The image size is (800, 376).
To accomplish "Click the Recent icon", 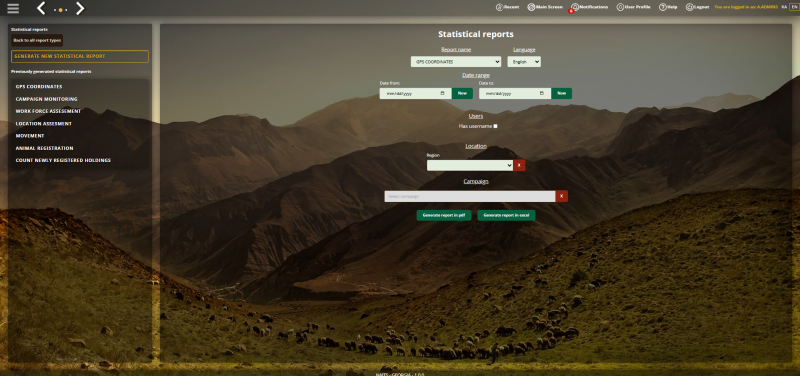I will tap(499, 7).
